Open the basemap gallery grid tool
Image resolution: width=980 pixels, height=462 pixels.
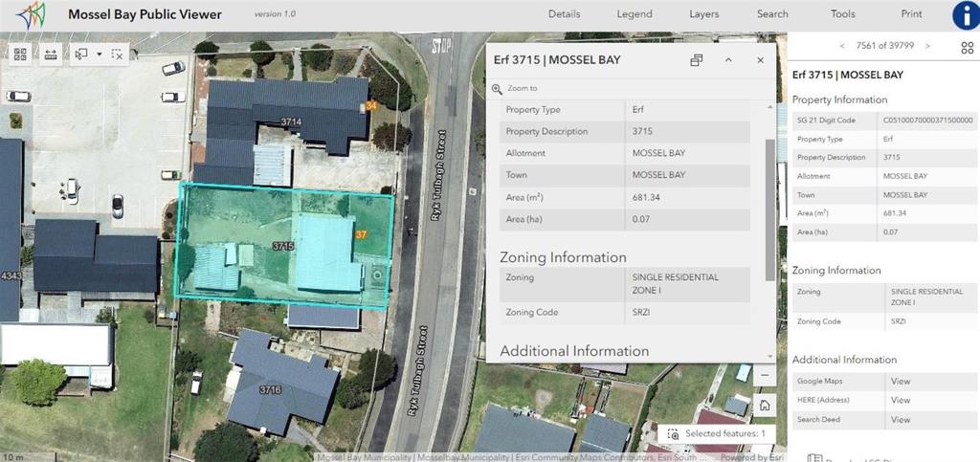point(21,54)
